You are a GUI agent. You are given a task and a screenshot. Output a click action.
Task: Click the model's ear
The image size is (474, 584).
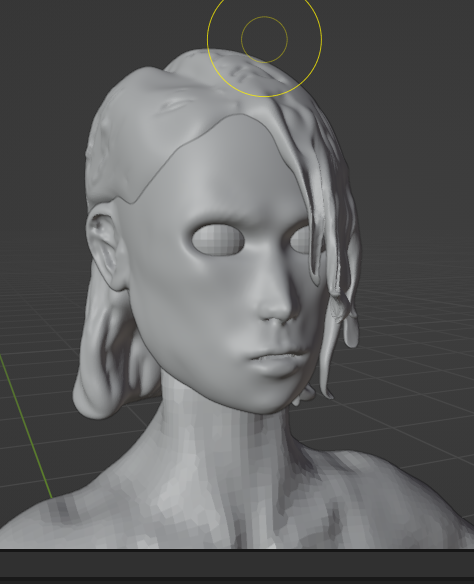[x=106, y=246]
